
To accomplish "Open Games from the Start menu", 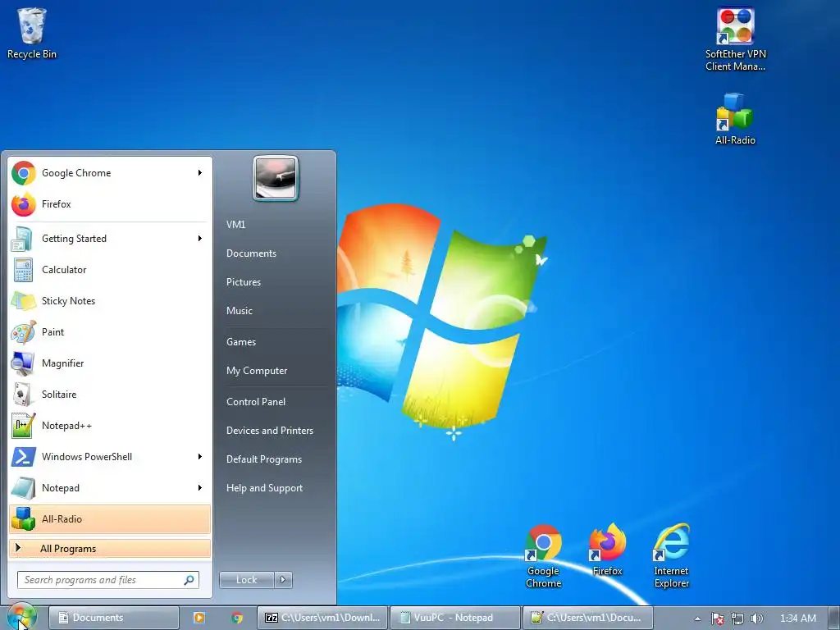I will pos(242,342).
